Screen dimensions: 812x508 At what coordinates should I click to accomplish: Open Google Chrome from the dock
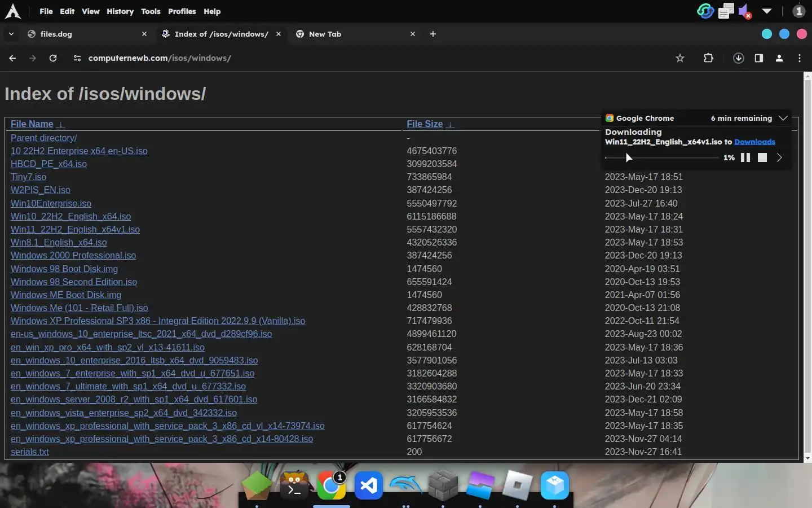332,485
